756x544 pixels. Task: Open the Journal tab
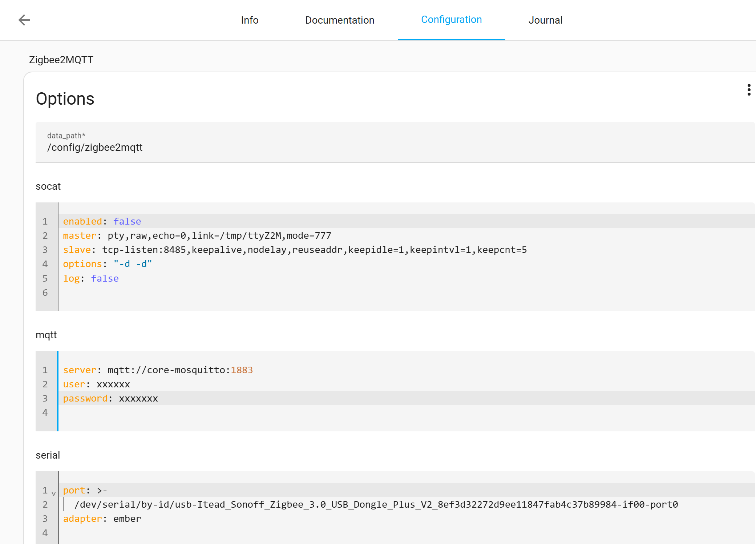tap(545, 20)
